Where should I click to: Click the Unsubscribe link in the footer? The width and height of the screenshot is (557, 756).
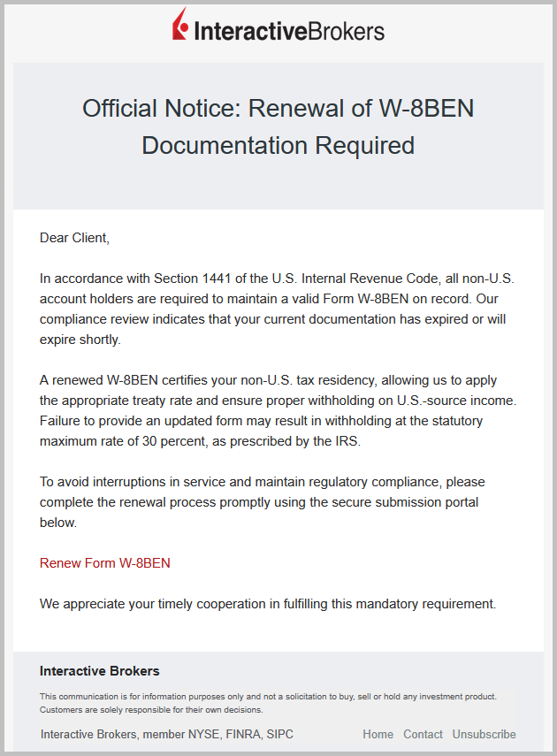(x=484, y=735)
